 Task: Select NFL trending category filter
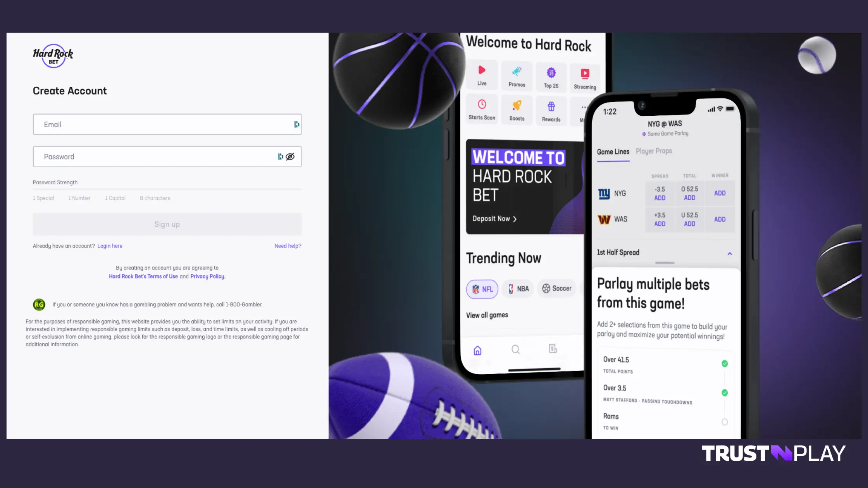482,289
